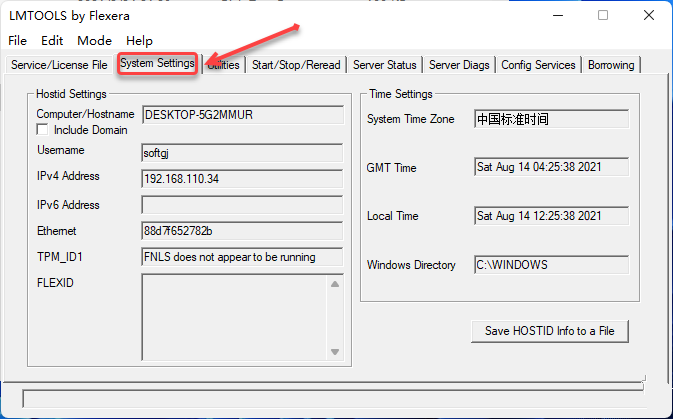
Task: Minimize the LMTOOLS window
Action: point(558,15)
